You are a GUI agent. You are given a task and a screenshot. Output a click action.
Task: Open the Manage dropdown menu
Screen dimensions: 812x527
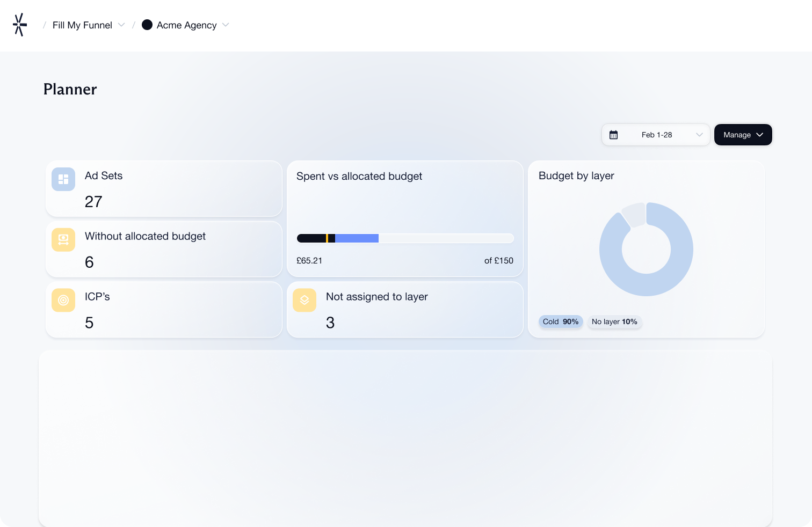point(743,135)
